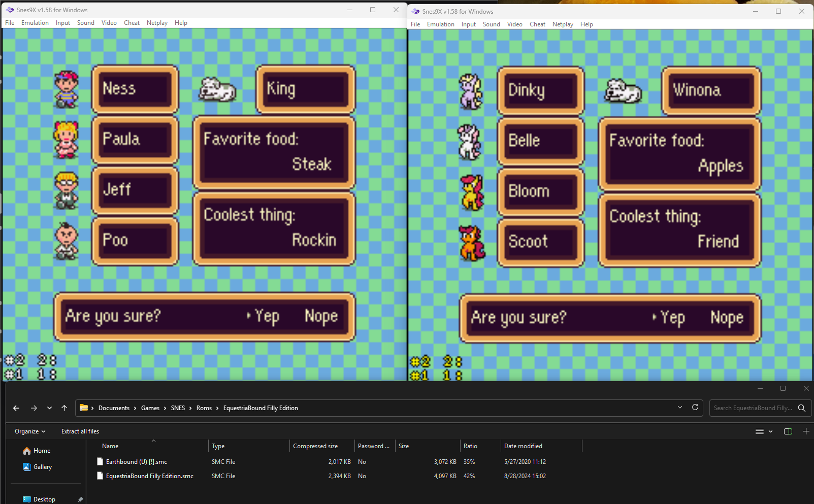Toggle the Explorer preview pane
The width and height of the screenshot is (814, 504).
tap(788, 431)
